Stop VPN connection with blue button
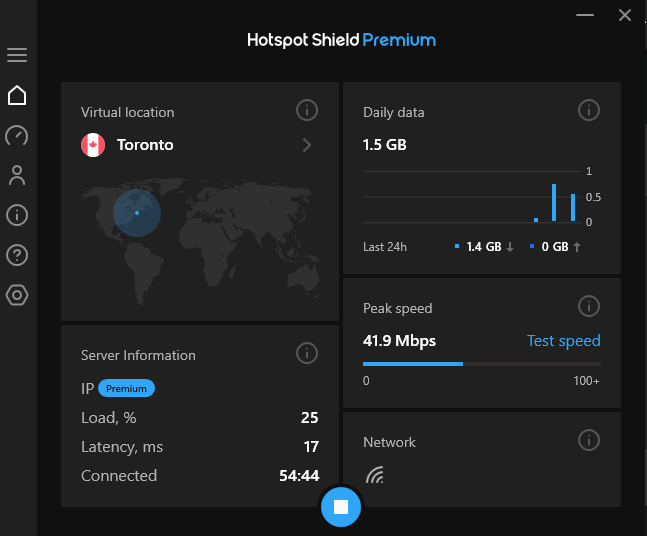The image size is (647, 536). (341, 507)
